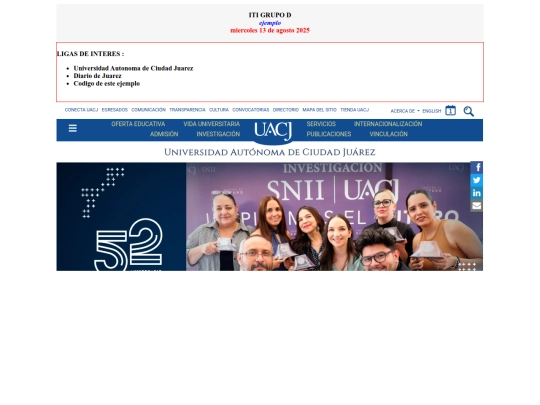Go to EGRESADOS page
This screenshot has height=405, width=540.
(115, 110)
